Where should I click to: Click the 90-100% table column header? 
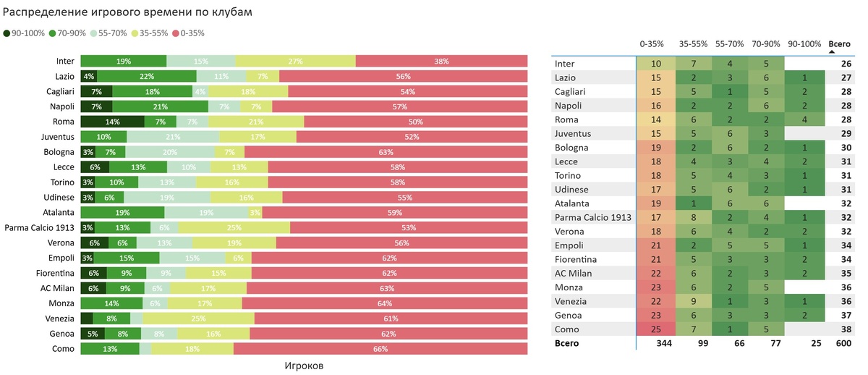click(x=804, y=43)
